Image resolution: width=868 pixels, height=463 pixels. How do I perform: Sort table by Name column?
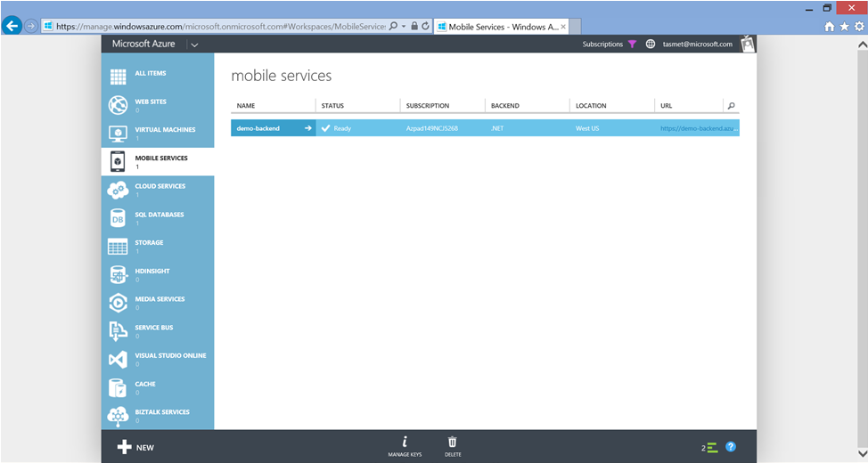click(x=246, y=106)
